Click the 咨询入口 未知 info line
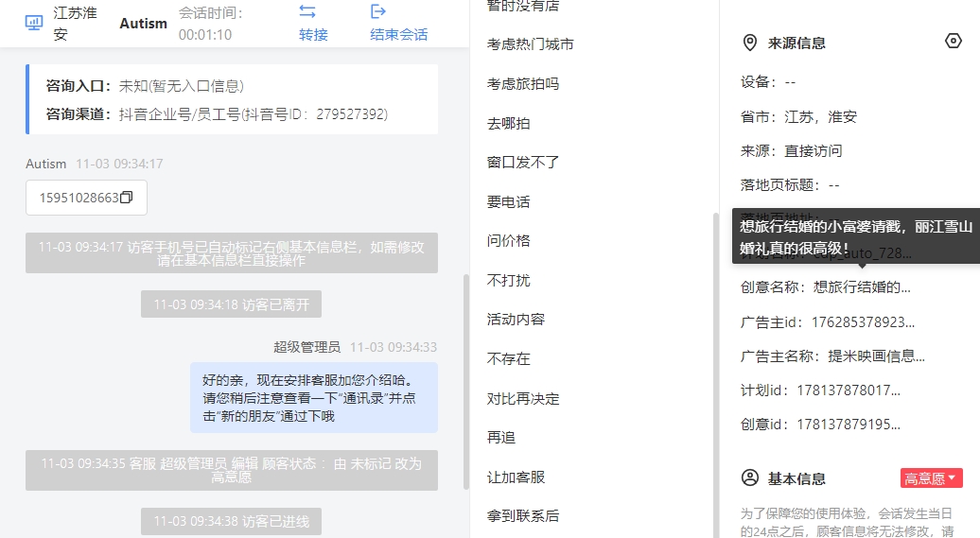Viewport: 980px width, 538px height. click(x=145, y=86)
